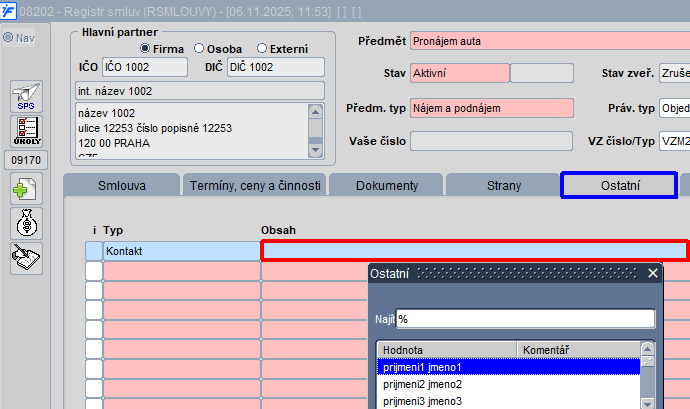
Task: Click the list scrollbar down arrow in Ostatní dialog
Action: (x=647, y=403)
